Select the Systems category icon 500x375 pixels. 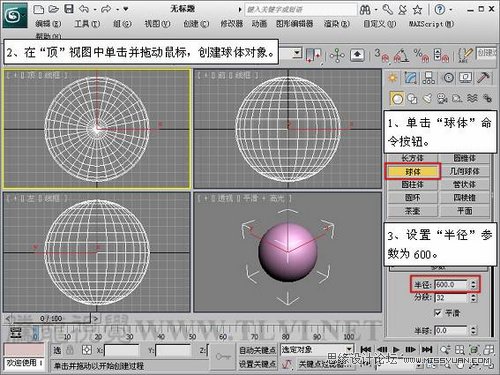(487, 99)
